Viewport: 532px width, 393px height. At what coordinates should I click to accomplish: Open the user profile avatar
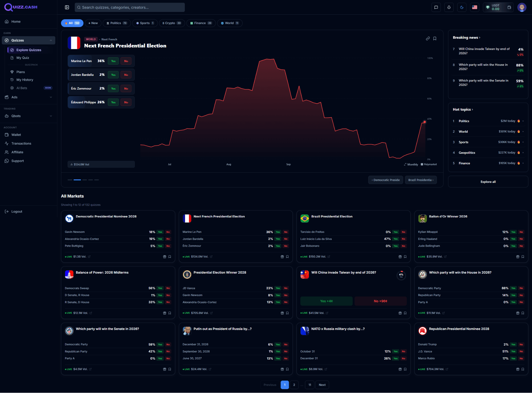click(522, 7)
